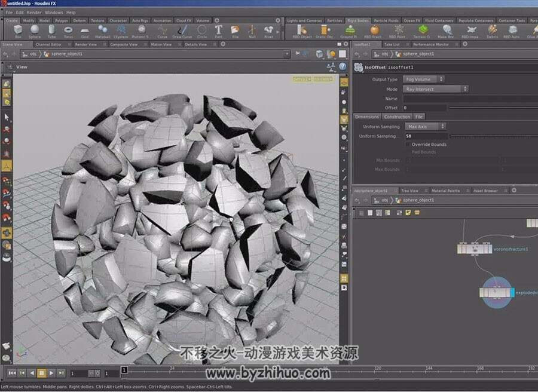Click the Static Object shelf tool
The image size is (538, 392).
[x=324, y=31]
